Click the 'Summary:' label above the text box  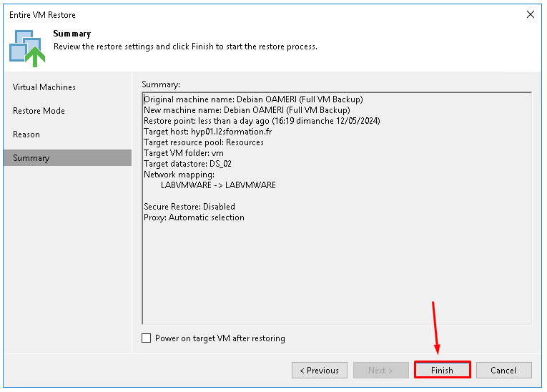[x=161, y=84]
